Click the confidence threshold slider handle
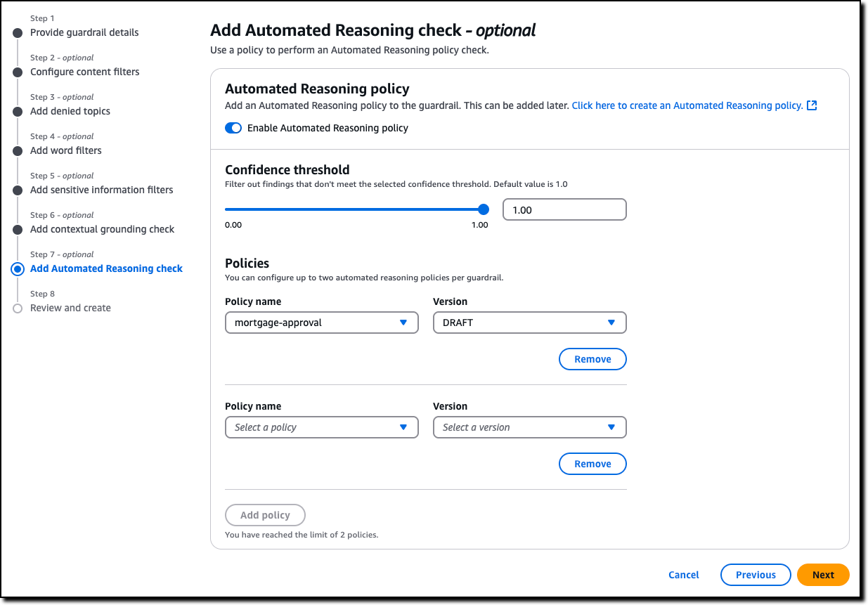Viewport: 868px width, 605px height. [x=483, y=209]
